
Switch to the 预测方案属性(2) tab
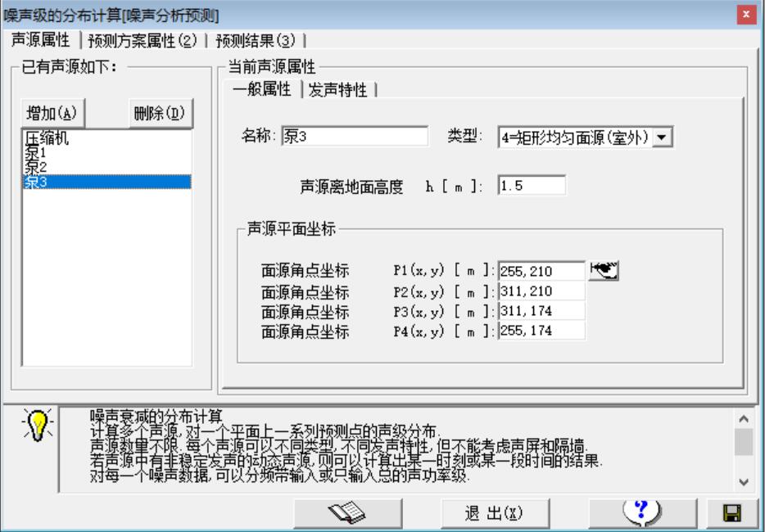[x=143, y=40]
